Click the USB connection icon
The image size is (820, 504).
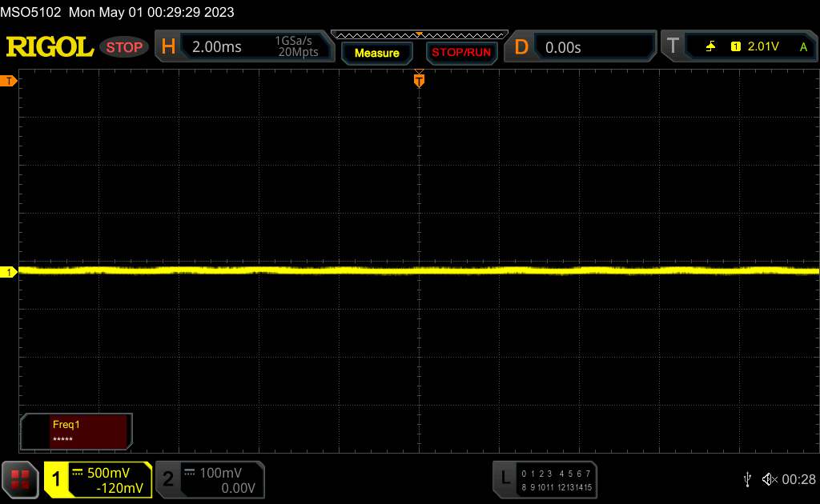tap(747, 479)
